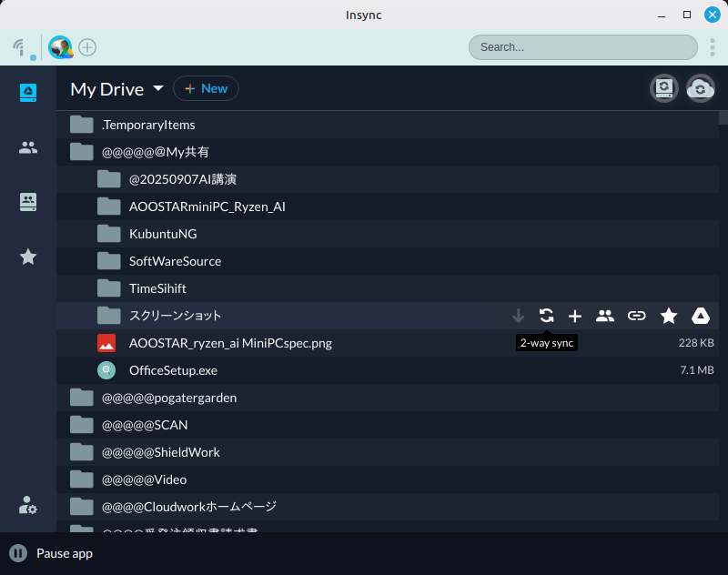
Task: Copy link icon for スクリーンショット folder
Action: [637, 316]
